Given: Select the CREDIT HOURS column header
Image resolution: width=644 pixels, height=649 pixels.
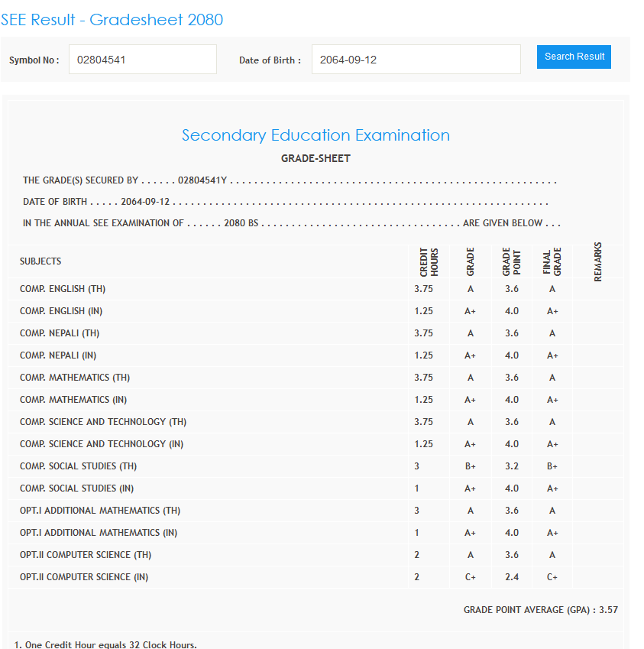Looking at the screenshot, I should click(x=429, y=261).
